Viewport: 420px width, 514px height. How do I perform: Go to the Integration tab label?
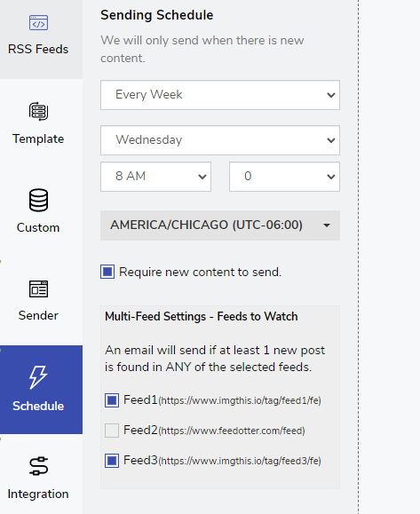(x=38, y=494)
